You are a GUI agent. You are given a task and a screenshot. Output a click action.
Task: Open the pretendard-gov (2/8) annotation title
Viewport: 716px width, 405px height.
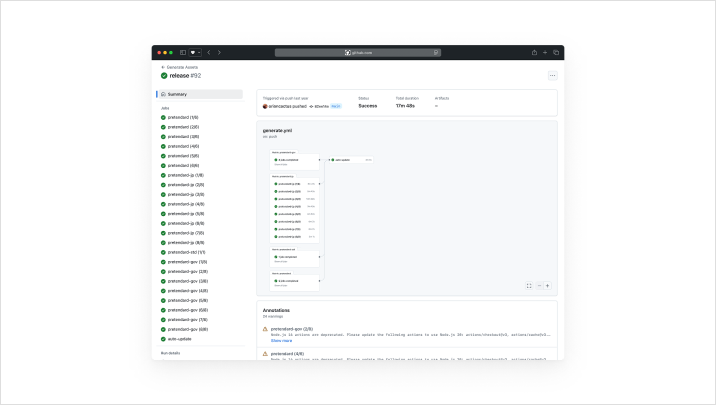click(292, 329)
